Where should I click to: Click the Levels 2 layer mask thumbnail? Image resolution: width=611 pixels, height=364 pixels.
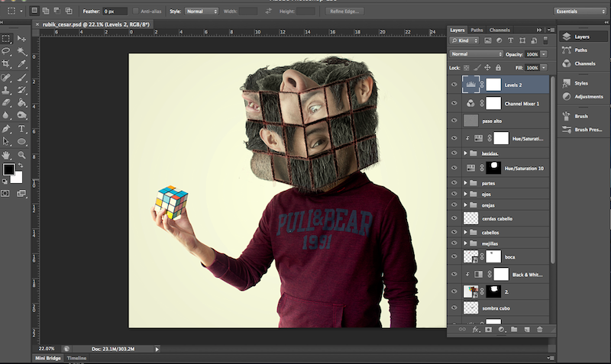tap(493, 85)
